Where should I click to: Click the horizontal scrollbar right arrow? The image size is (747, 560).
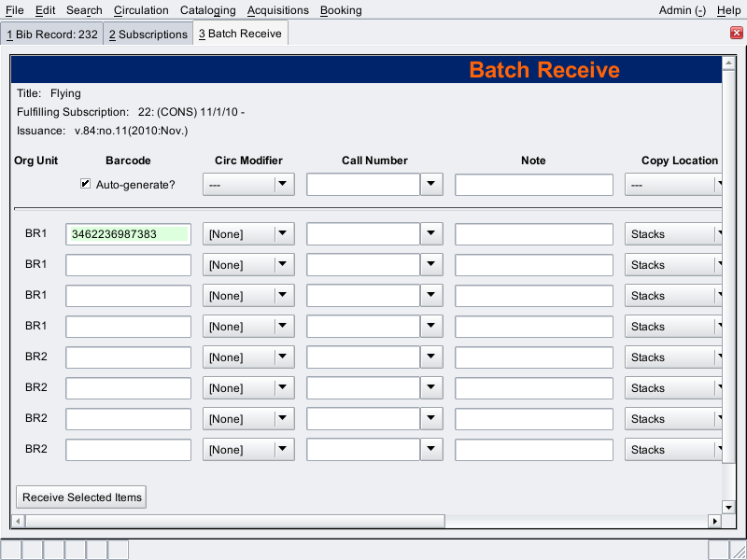click(x=715, y=521)
